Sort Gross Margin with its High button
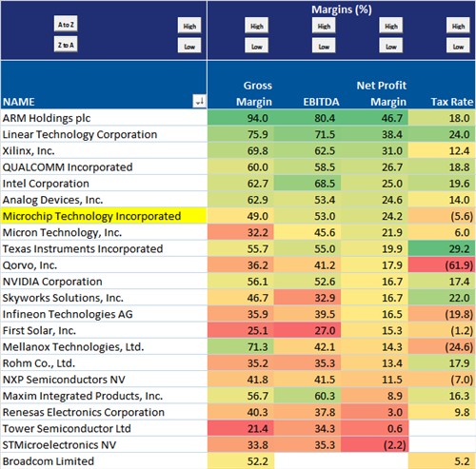Screen dimensions: 476x469 (x=257, y=26)
